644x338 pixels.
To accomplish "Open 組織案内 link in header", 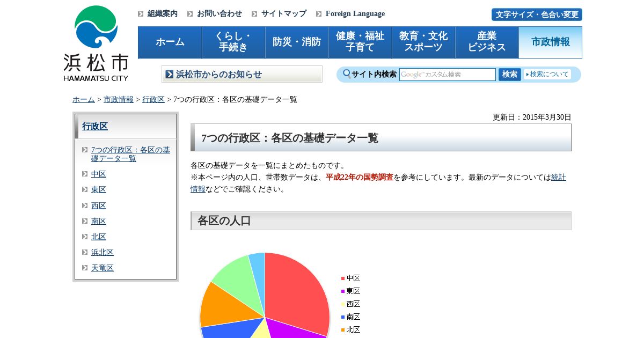I will [x=163, y=14].
